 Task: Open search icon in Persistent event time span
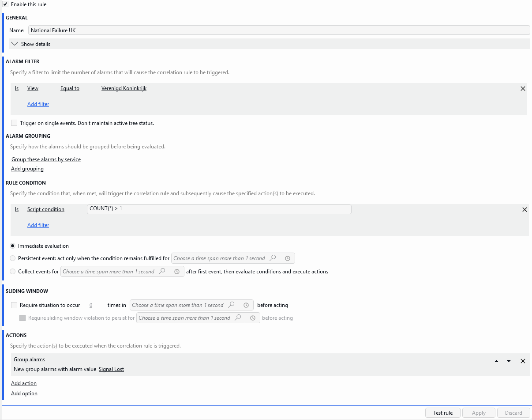click(x=273, y=258)
